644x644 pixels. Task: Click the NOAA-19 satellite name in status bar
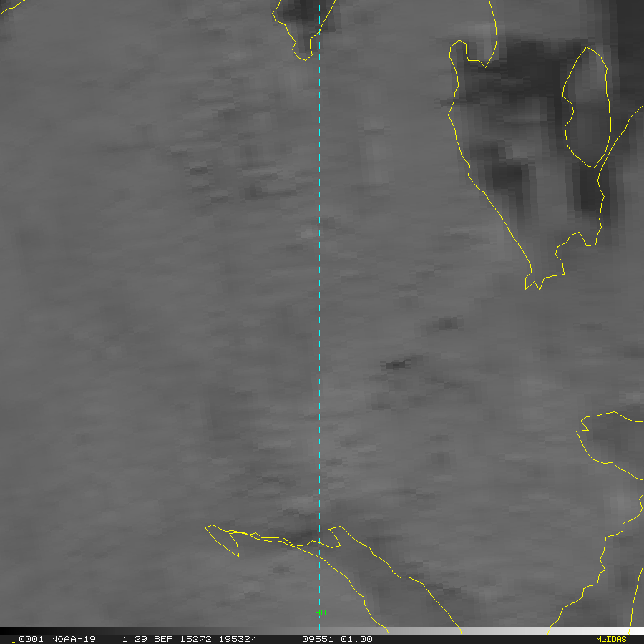(73, 639)
